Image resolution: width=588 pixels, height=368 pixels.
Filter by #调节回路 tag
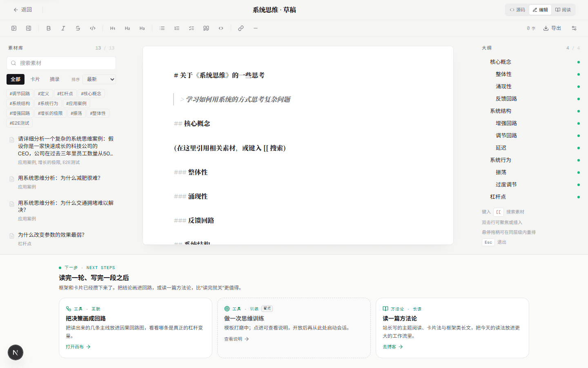point(20,94)
